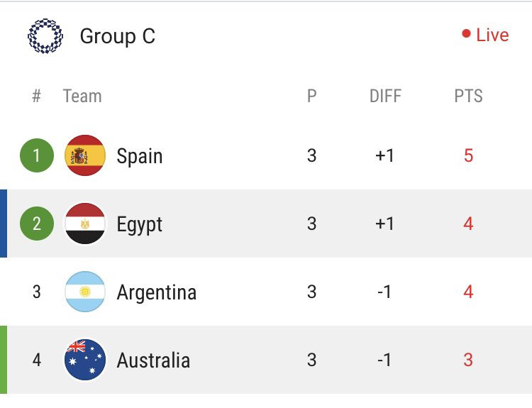
Task: Click the PTS column header
Action: pyautogui.click(x=468, y=96)
